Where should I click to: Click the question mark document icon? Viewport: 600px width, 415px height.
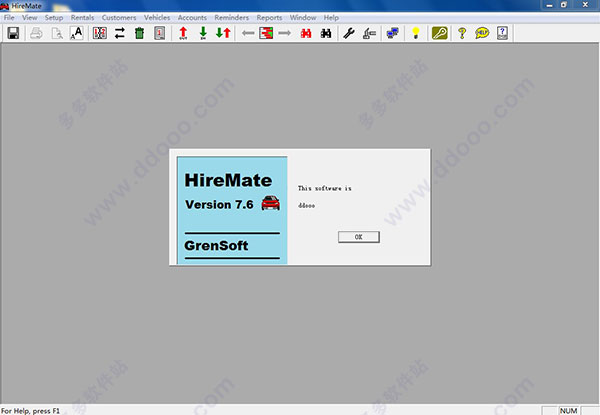click(x=502, y=33)
